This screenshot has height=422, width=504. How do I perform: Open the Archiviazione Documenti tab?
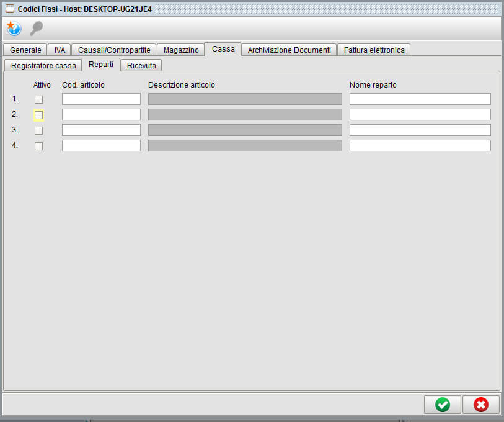[289, 50]
